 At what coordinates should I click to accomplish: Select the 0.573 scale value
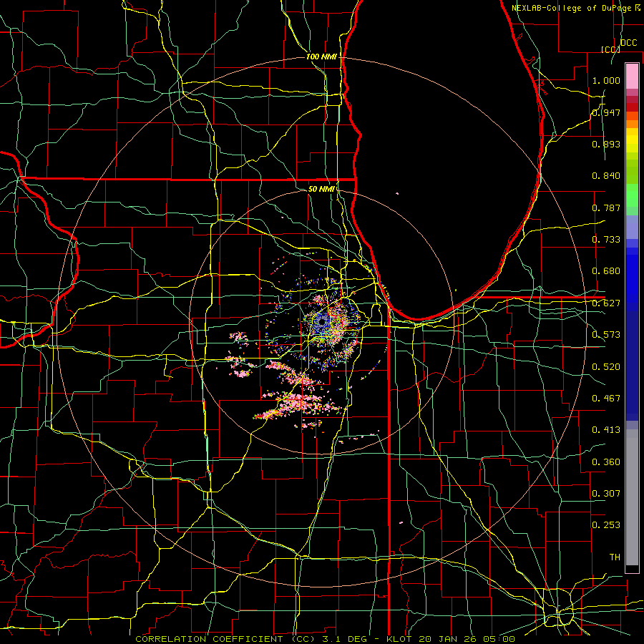[606, 335]
